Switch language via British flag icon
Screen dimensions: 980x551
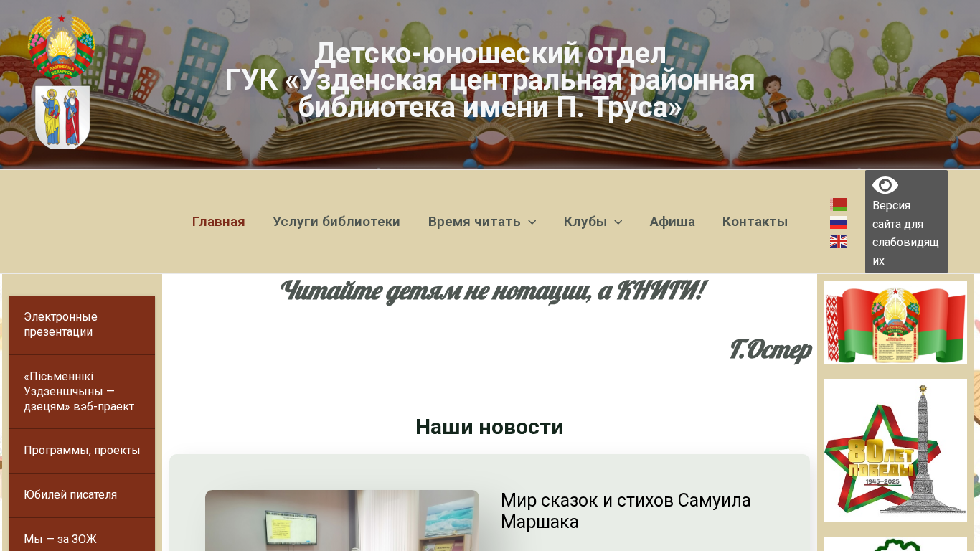tap(839, 241)
